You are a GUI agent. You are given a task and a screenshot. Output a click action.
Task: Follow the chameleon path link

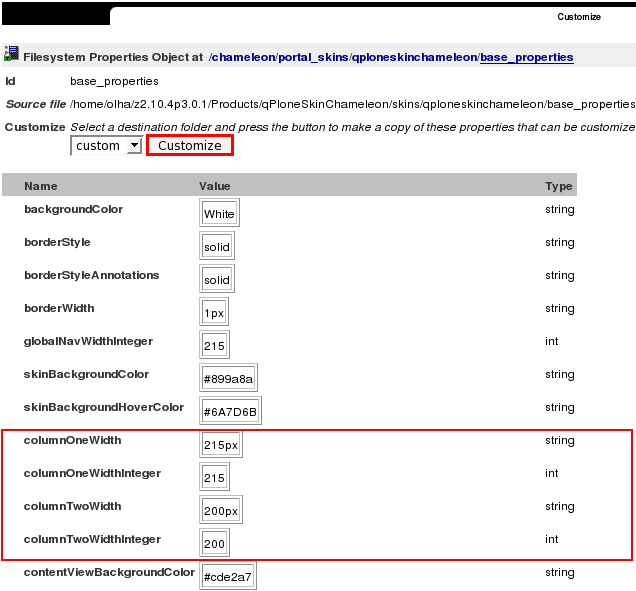click(244, 58)
